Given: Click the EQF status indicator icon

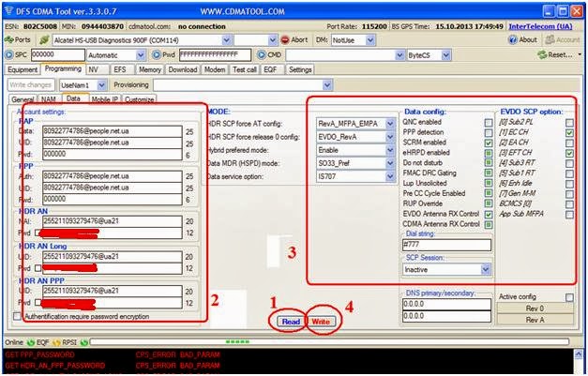Looking at the screenshot, I should point(56,342).
